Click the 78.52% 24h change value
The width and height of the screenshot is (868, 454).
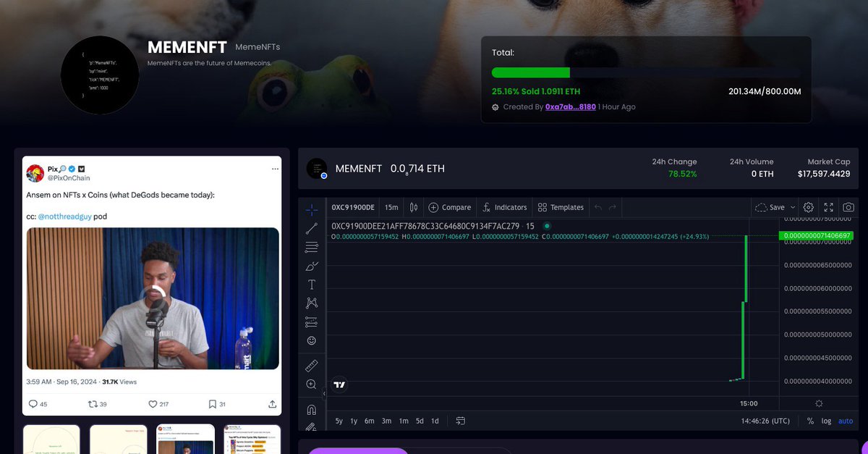point(682,174)
